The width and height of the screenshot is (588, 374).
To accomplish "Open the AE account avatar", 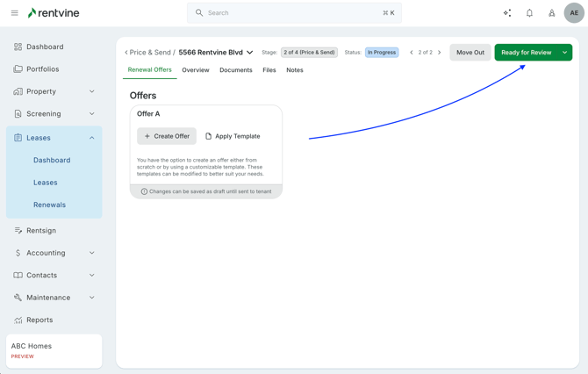I will tap(574, 13).
